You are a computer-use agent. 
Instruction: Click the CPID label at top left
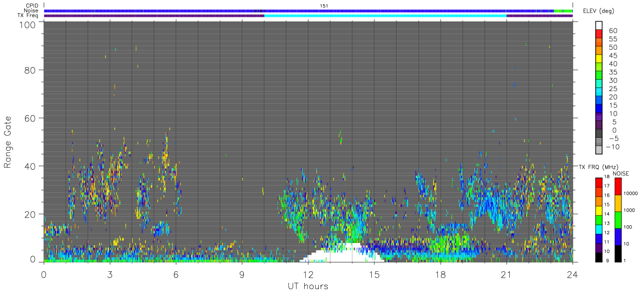(31, 6)
